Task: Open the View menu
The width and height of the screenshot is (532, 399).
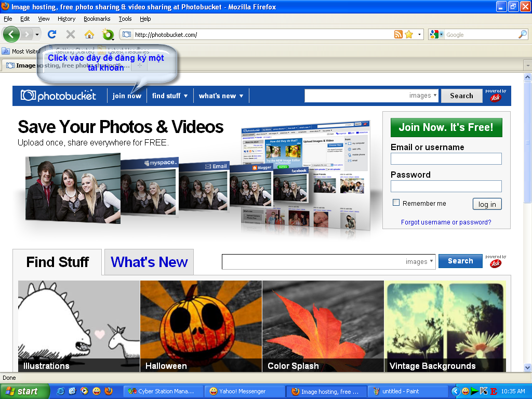Action: pos(44,19)
